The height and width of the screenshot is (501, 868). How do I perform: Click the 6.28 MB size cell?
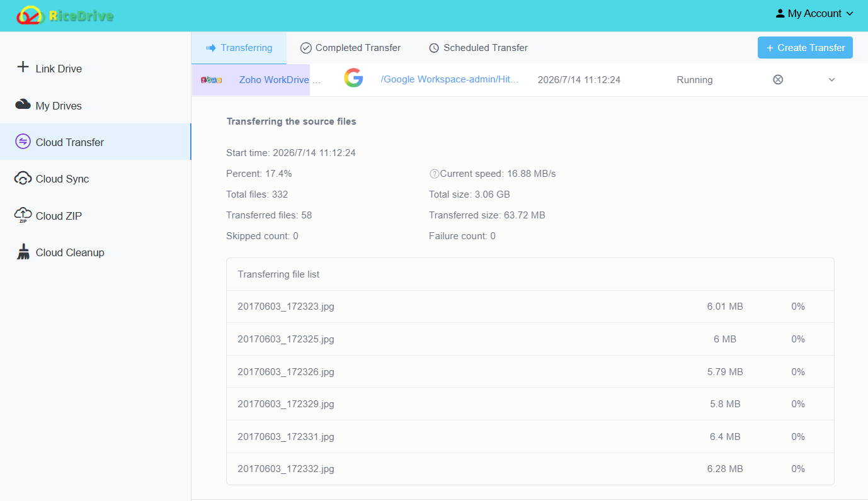click(x=725, y=469)
